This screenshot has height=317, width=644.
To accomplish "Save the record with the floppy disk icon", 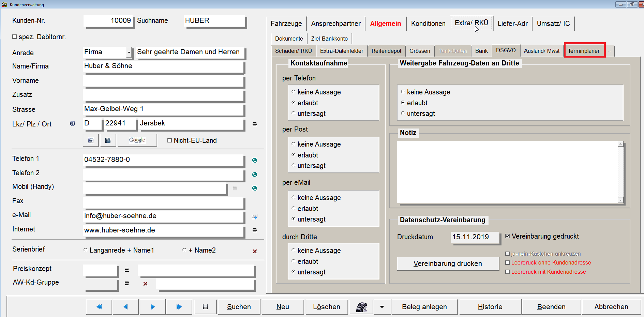I will point(205,307).
